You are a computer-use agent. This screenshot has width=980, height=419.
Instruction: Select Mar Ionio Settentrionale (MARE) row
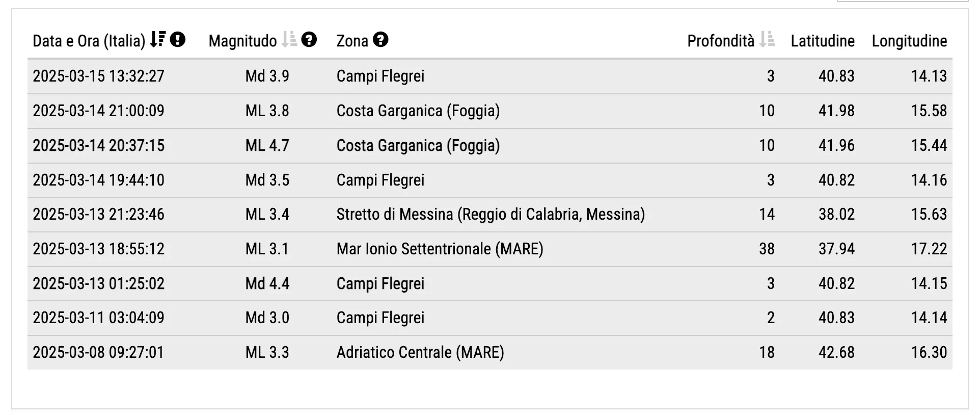(490, 249)
